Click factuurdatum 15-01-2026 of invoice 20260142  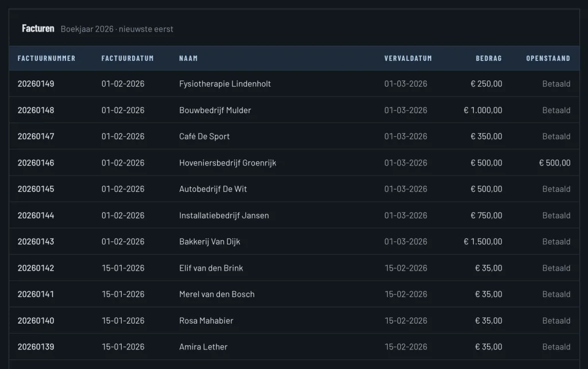coord(123,268)
